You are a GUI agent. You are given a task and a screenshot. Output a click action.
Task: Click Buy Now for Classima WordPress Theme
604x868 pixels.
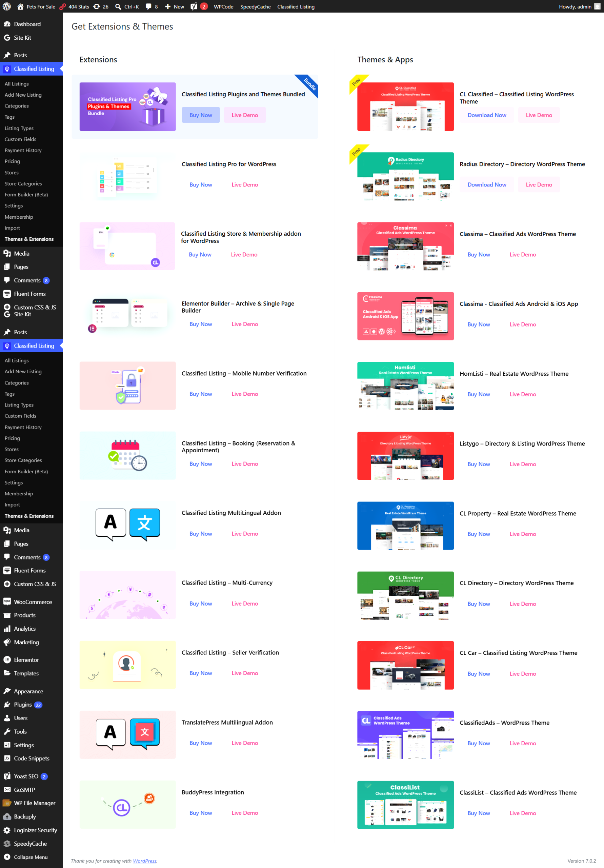pos(479,254)
